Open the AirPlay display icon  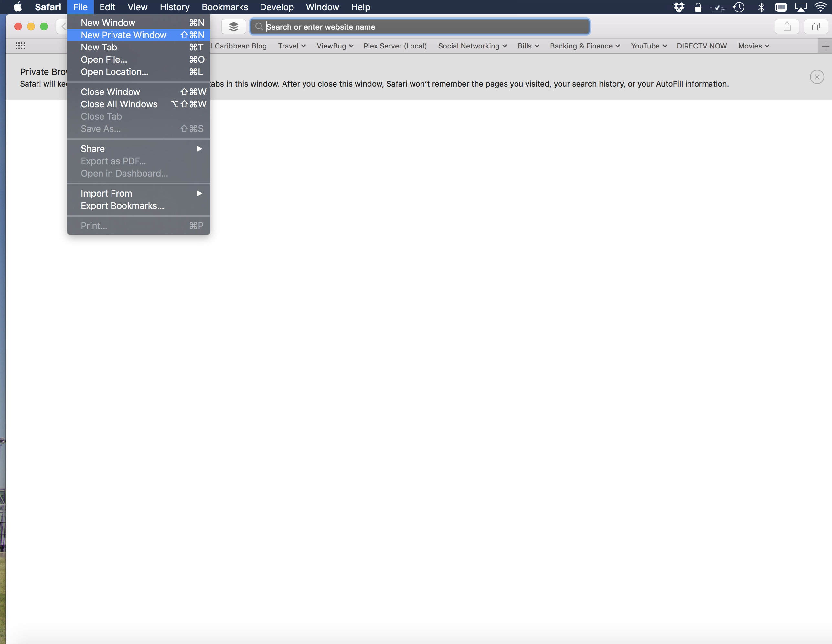801,7
